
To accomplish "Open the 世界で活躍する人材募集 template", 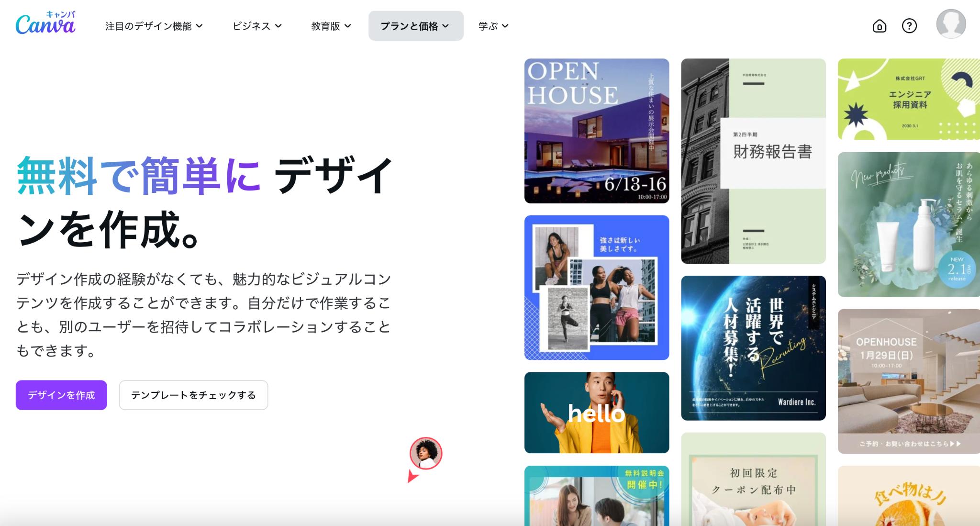I will 753,348.
